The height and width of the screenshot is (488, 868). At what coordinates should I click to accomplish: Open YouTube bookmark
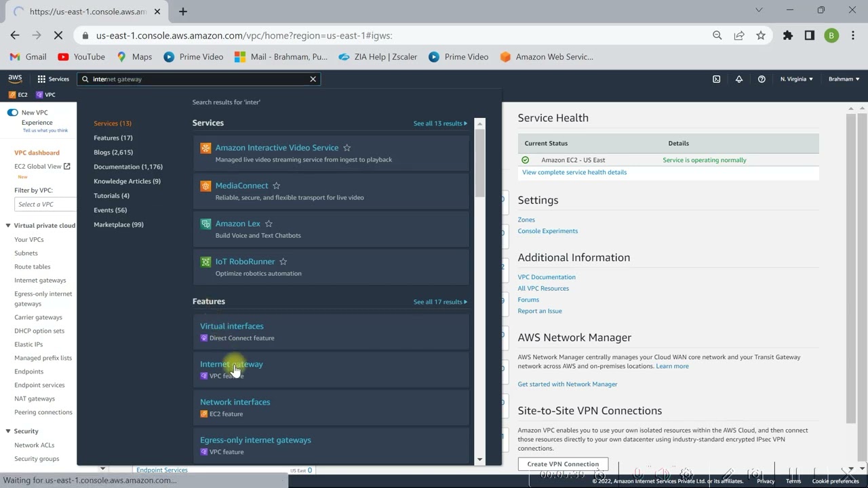coord(81,57)
